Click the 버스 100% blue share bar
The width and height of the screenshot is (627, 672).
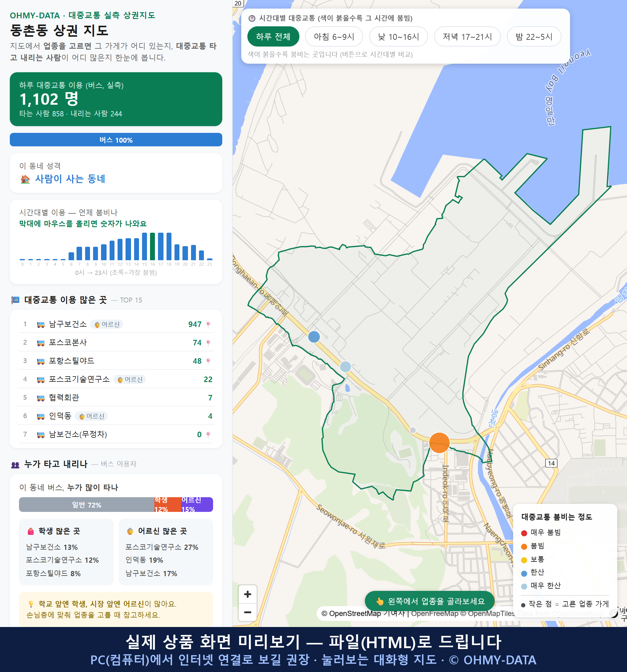coord(116,140)
